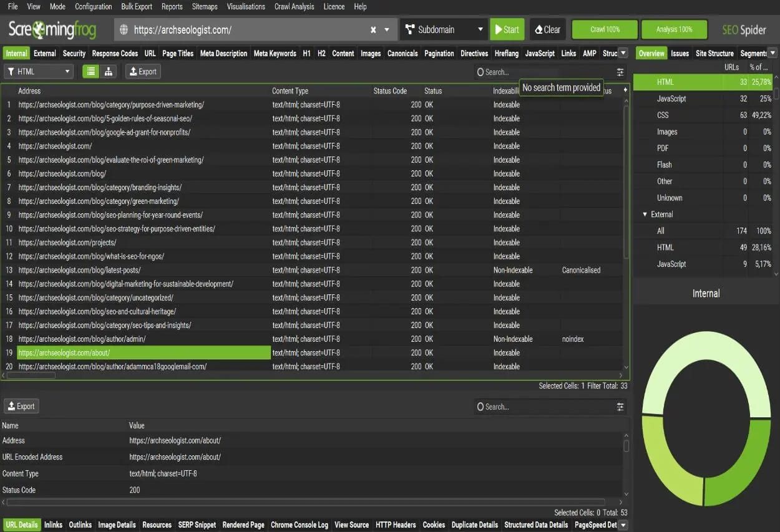Screen dimensions: 780x532
Task: Switch to the Response Codes tab
Action: pos(115,54)
